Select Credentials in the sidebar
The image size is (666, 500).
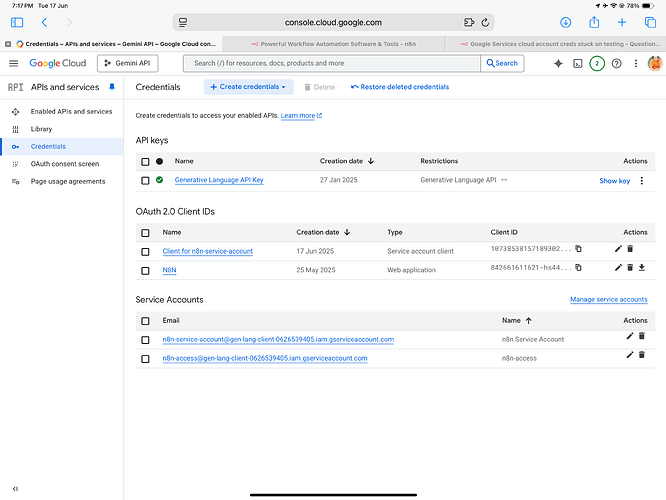[x=62, y=147]
